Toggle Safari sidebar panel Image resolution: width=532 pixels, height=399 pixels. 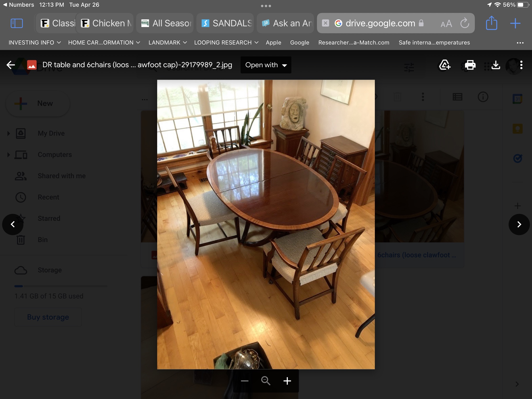(x=17, y=23)
